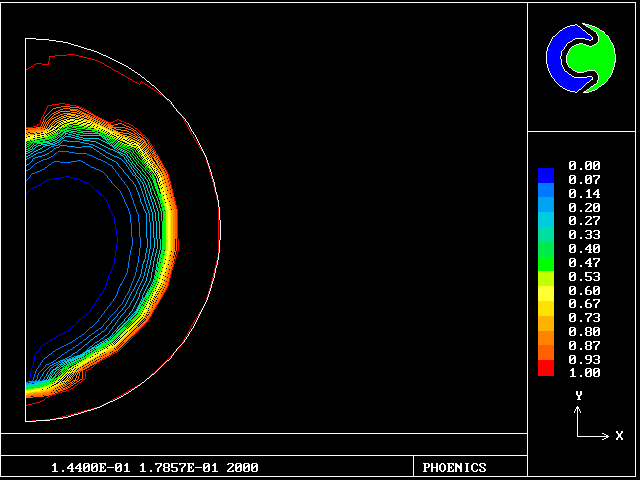Click the 0.27 legend value
This screenshot has height=480, width=640.
pos(583,221)
